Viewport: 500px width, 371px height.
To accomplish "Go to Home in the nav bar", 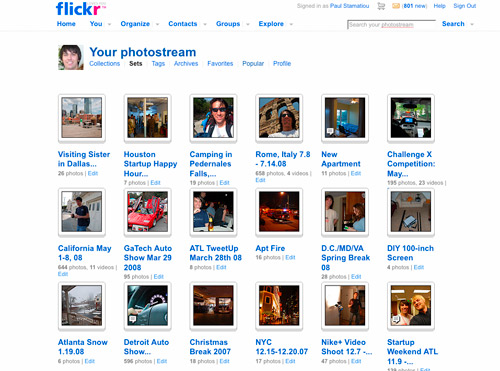I will tap(66, 24).
